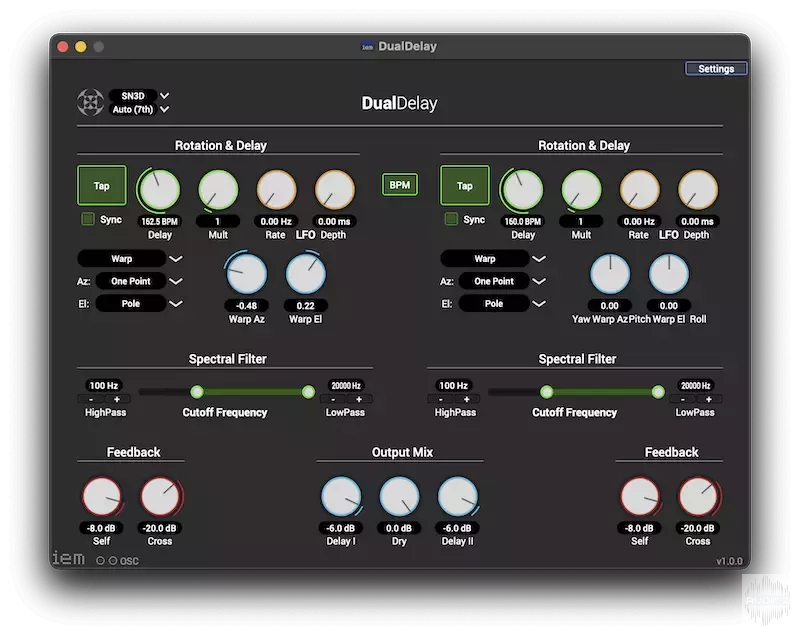800x635 pixels.
Task: Close the DualDelay window
Action: pos(63,47)
